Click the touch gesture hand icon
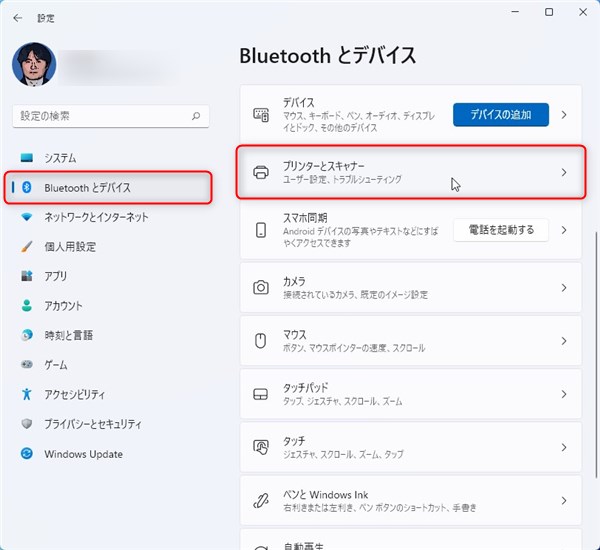600x550 pixels. [261, 447]
